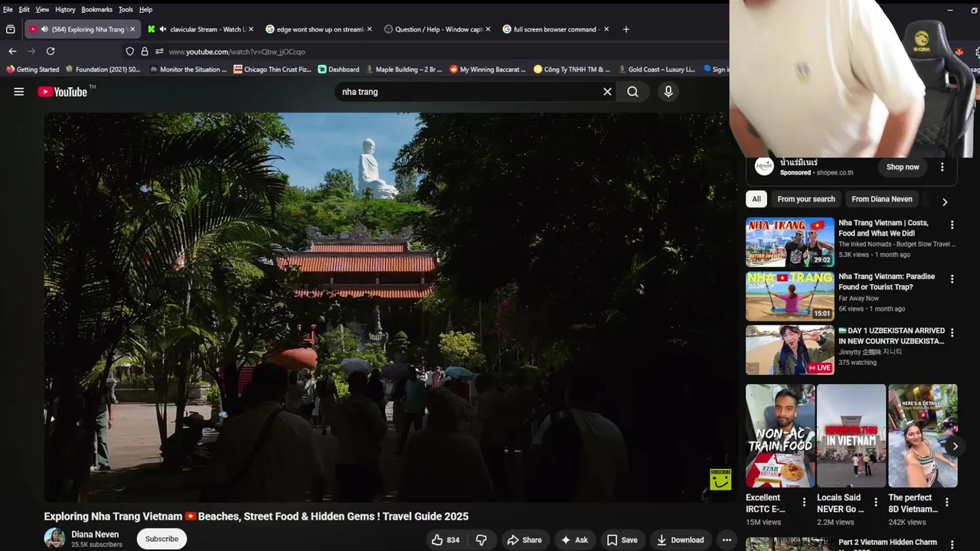Close the clavicular Stream tab
This screenshot has height=551, width=980.
pyautogui.click(x=250, y=29)
